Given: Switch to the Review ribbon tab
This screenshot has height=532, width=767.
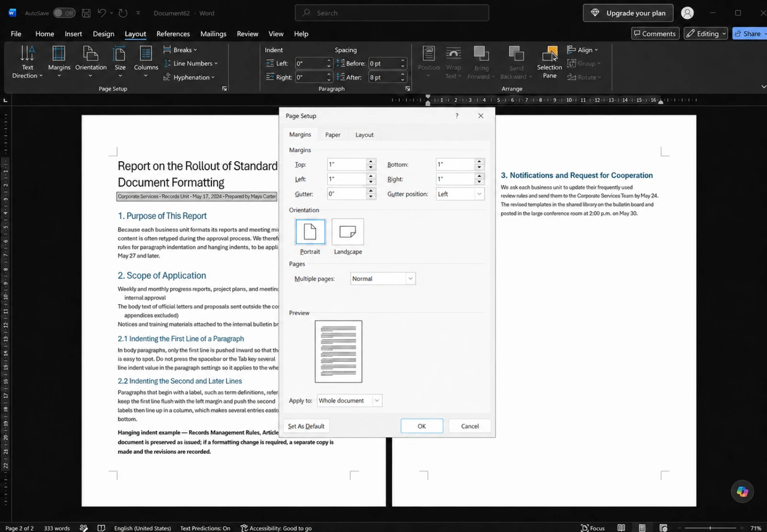Looking at the screenshot, I should point(247,34).
